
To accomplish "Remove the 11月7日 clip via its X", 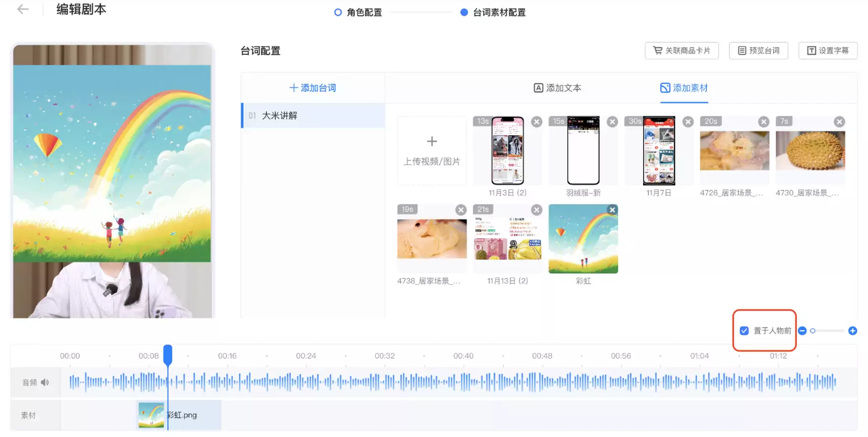I will (x=688, y=122).
